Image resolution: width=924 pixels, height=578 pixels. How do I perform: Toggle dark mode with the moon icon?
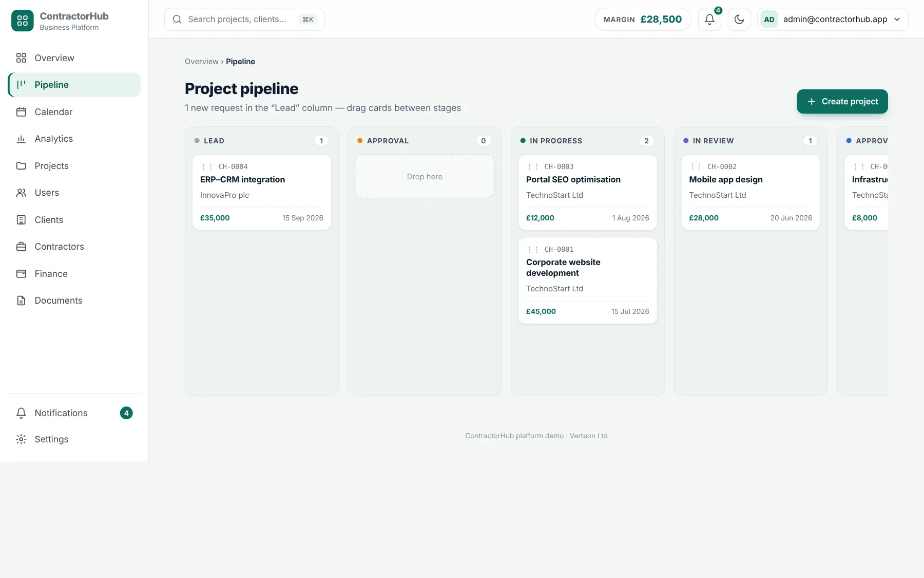tap(739, 20)
